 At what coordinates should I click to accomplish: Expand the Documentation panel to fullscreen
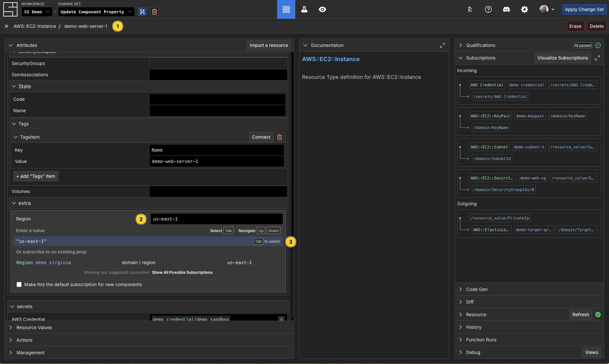click(x=442, y=45)
